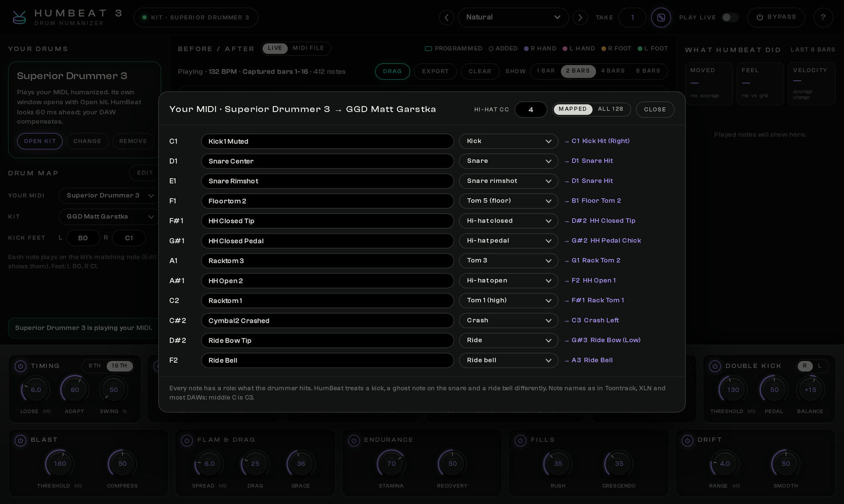Screen dimensions: 844x504
Task: Click the EXPORT button
Action: click(x=435, y=71)
